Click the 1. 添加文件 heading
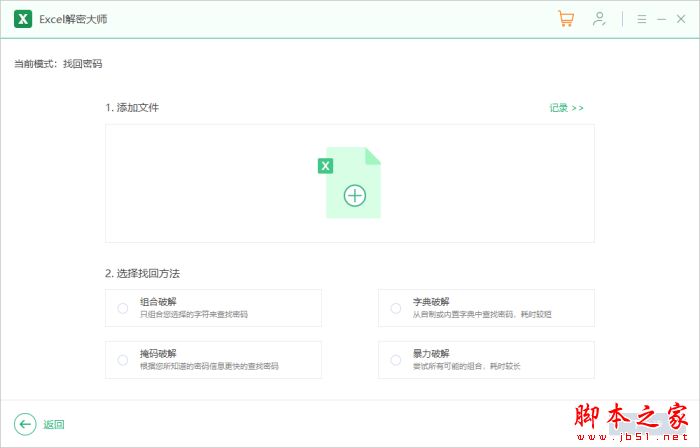 132,108
